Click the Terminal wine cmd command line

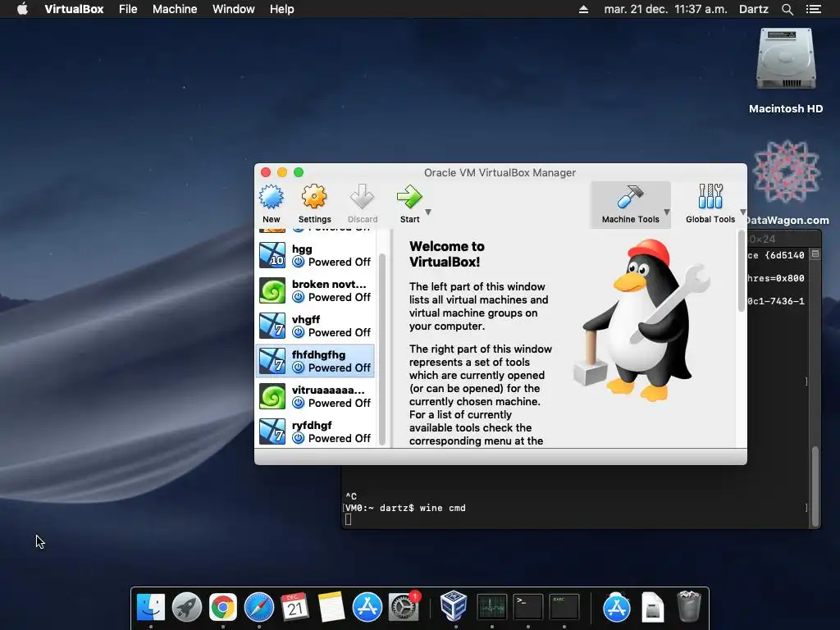click(x=405, y=508)
